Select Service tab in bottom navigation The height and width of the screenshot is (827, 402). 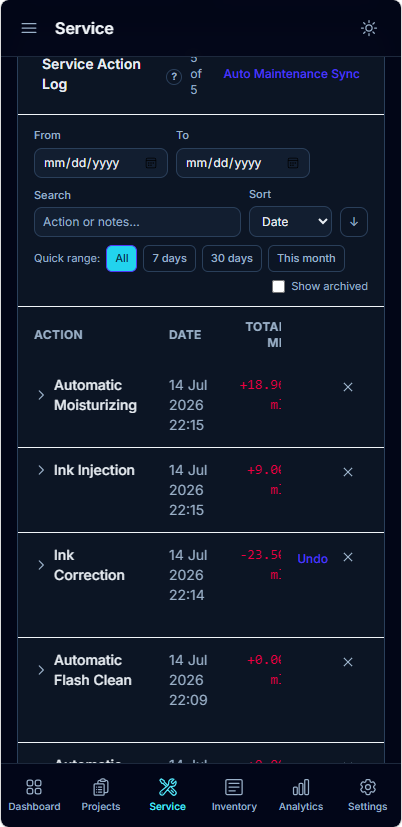(168, 795)
